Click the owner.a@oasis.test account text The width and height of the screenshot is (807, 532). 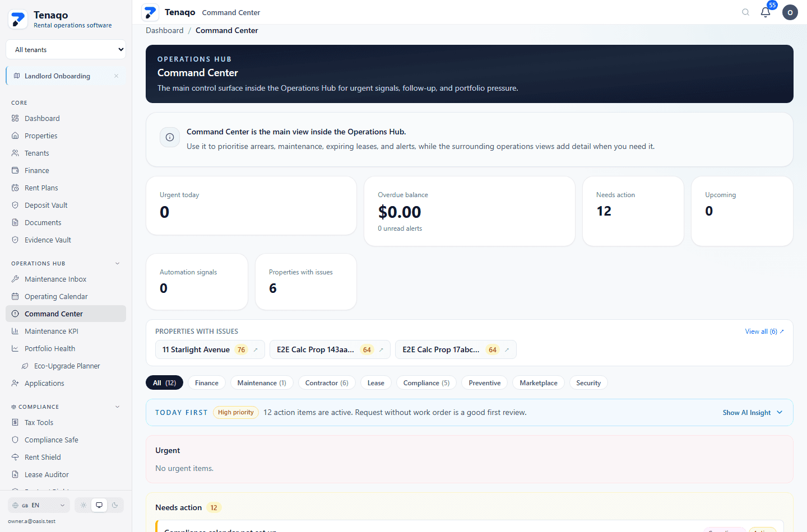pos(31,521)
